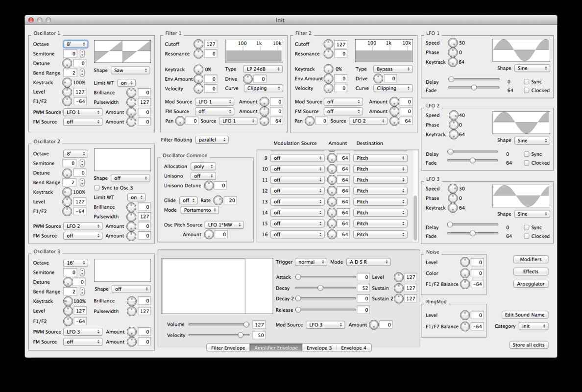Screen dimensions: 582x392
Task: Click the Store all edits button
Action: coord(528,345)
